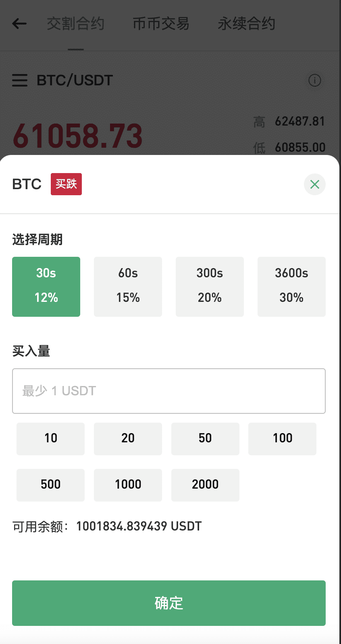Pick the 300s 20% period
The width and height of the screenshot is (341, 644).
click(x=210, y=287)
